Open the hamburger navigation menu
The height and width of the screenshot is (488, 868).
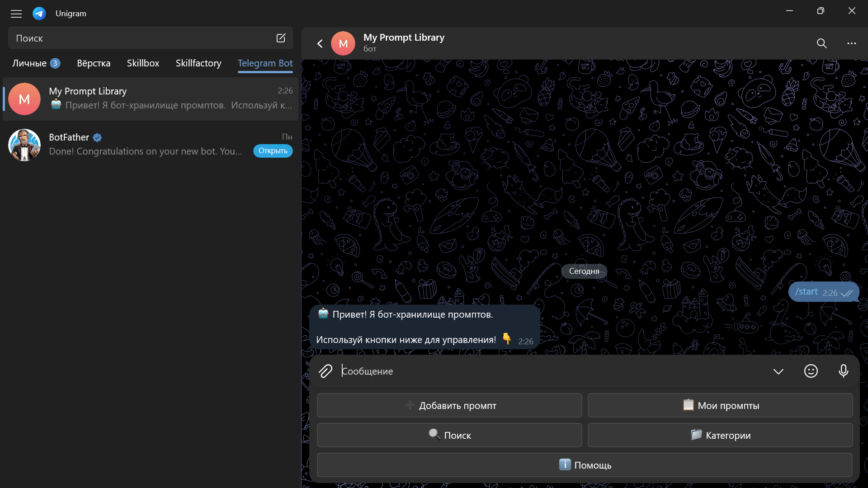pyautogui.click(x=16, y=13)
